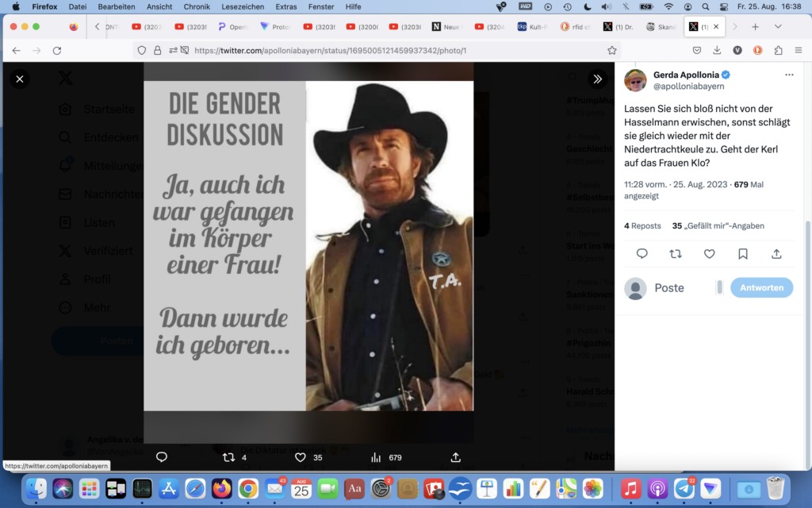Reload the page with the refresh icon
The image size is (812, 508).
tap(57, 50)
